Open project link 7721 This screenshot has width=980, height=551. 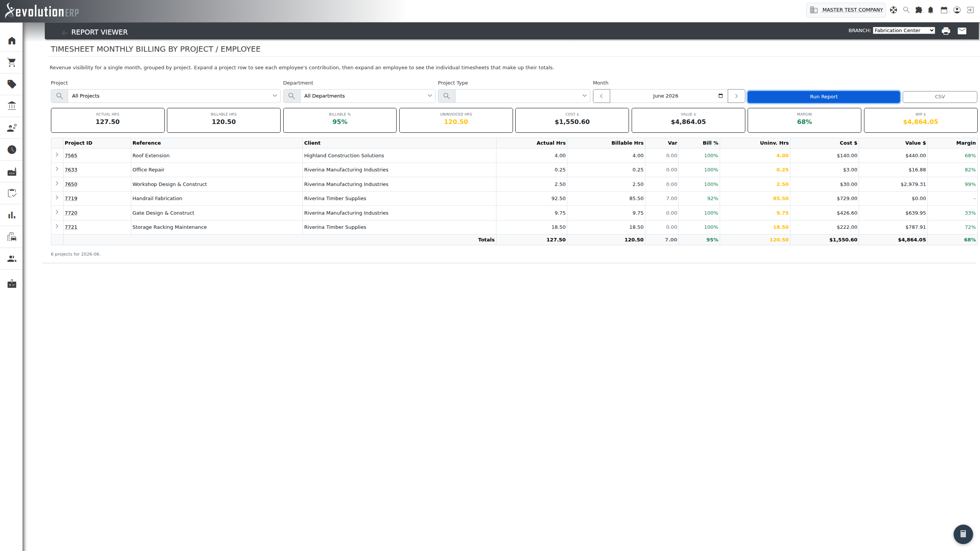point(71,227)
